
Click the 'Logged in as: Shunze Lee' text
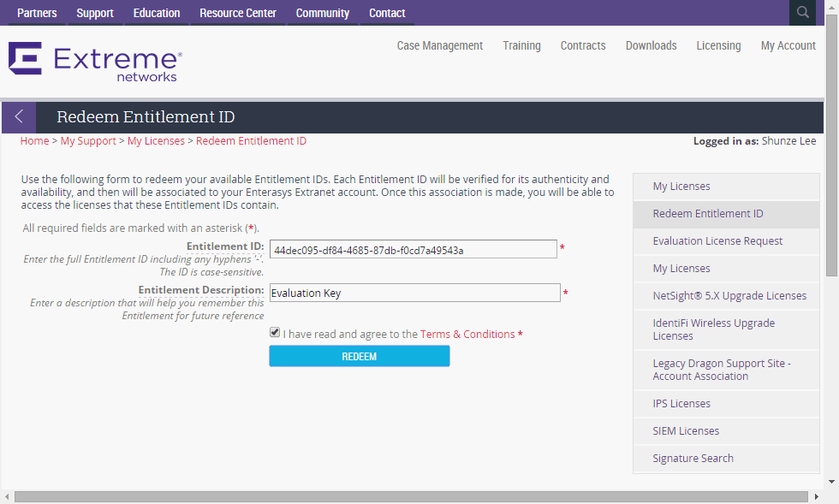click(x=754, y=140)
